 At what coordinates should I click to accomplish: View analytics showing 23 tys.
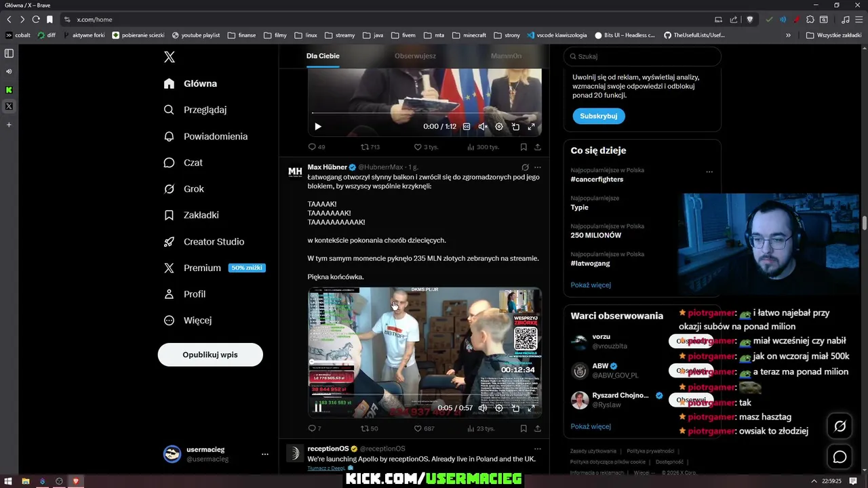[x=481, y=428]
